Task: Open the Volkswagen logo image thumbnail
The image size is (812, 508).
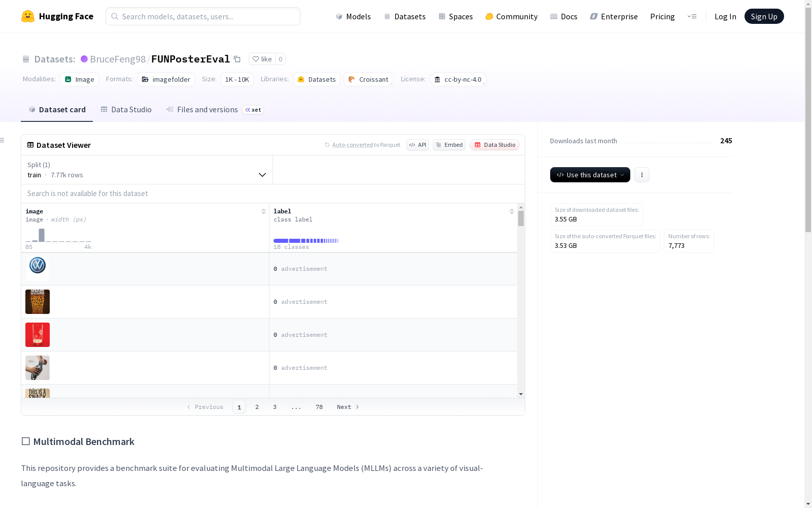Action: click(38, 269)
